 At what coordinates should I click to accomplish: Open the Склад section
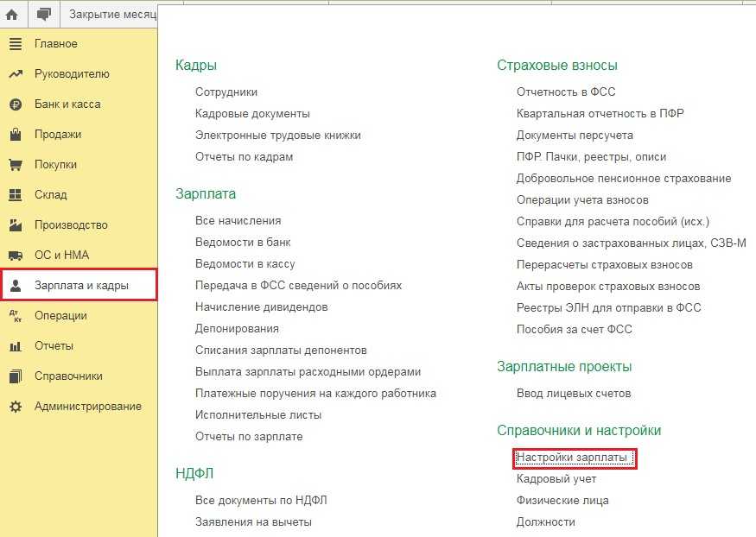click(x=51, y=195)
